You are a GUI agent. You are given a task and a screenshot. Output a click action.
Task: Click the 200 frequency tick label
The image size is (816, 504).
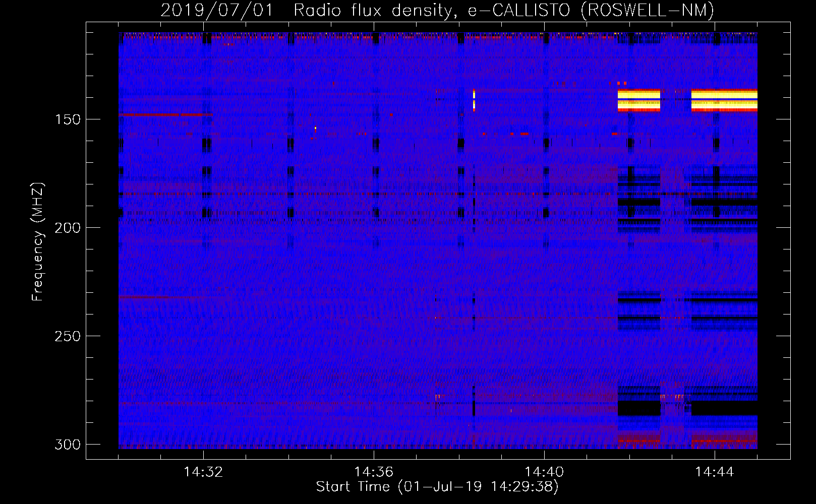coord(68,228)
